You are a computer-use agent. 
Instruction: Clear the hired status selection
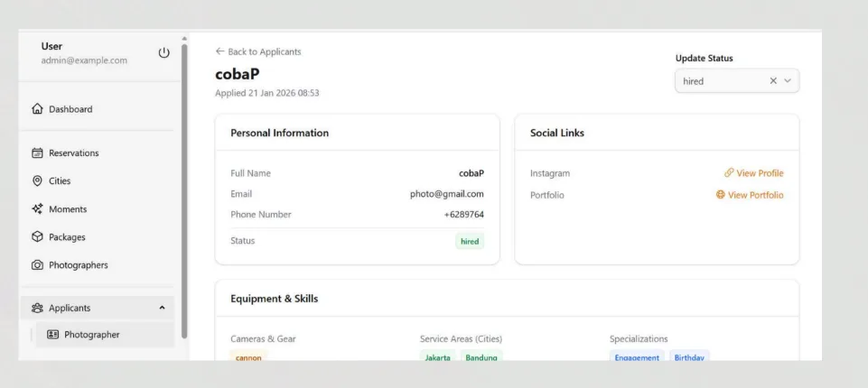(x=773, y=80)
